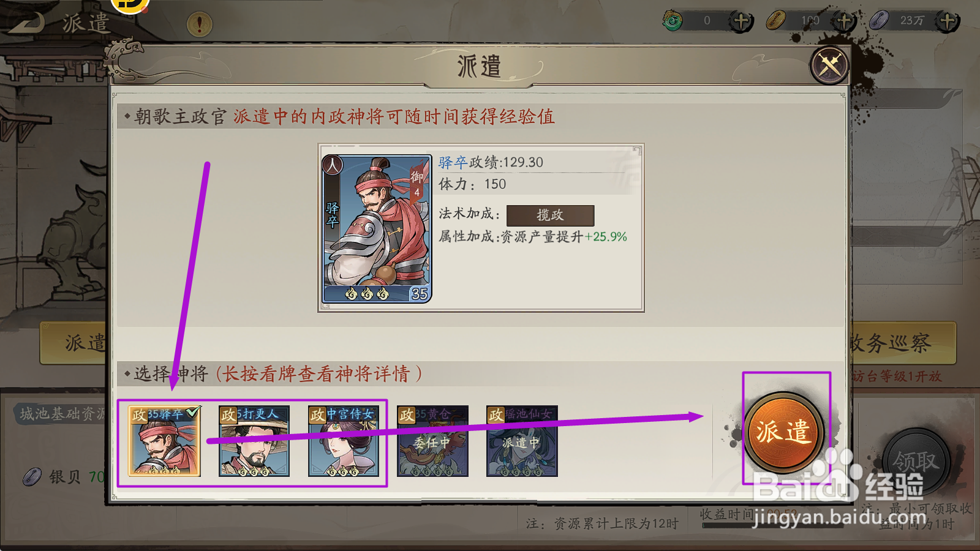The image size is (980, 551).
Task: Tap the plus icon beside gold coin 100
Action: (x=845, y=21)
